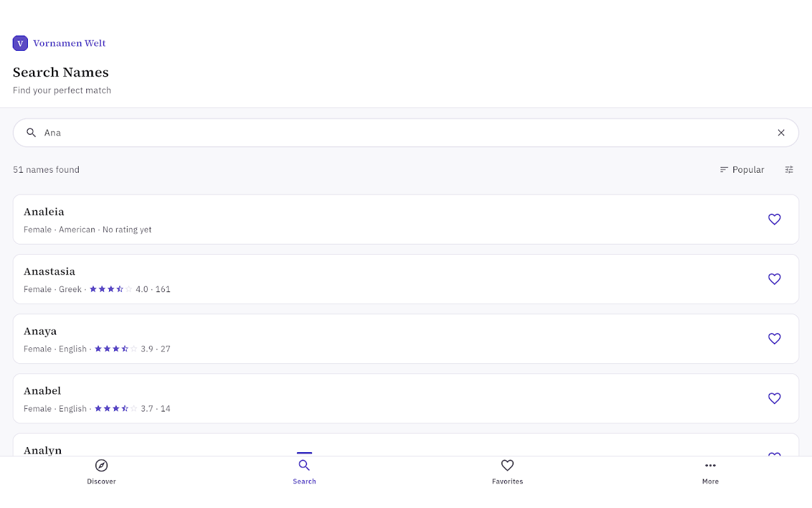Screen dimensions: 812x508
Task: Open the Analeia name card
Action: click(406, 219)
